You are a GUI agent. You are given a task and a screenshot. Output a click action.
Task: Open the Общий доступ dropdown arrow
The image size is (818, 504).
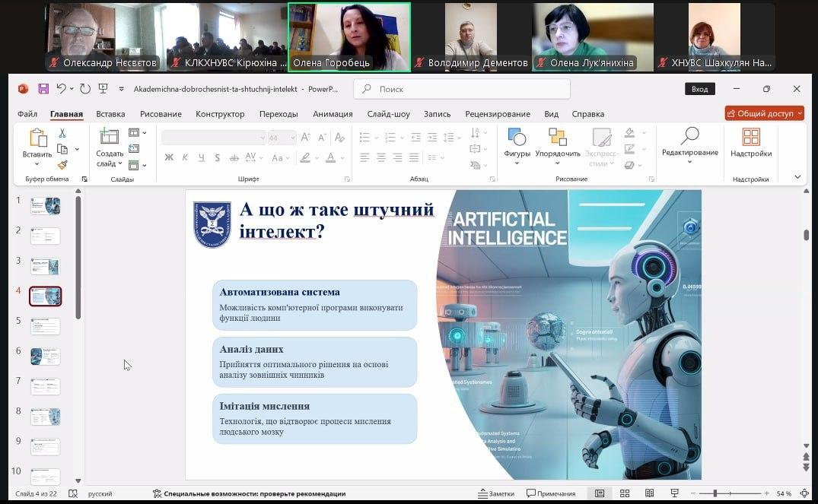point(798,114)
